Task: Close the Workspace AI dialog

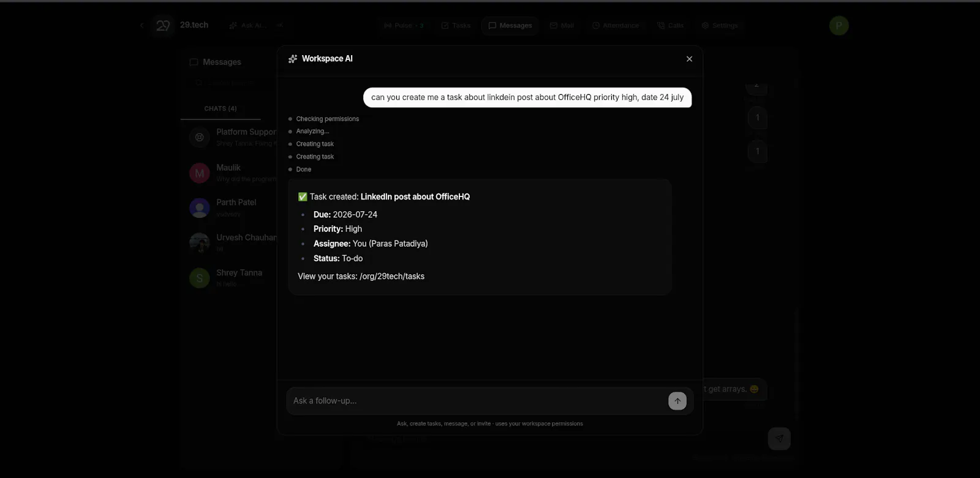Action: point(689,59)
